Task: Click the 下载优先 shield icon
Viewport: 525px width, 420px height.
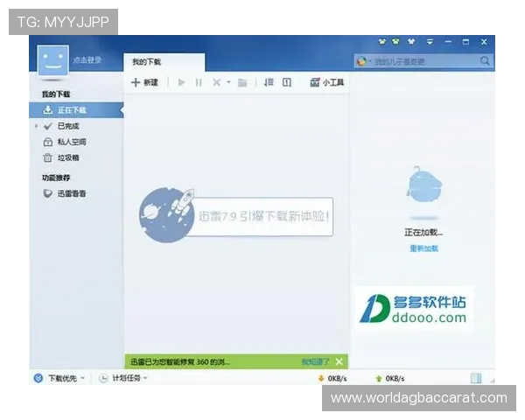Action: click(38, 378)
